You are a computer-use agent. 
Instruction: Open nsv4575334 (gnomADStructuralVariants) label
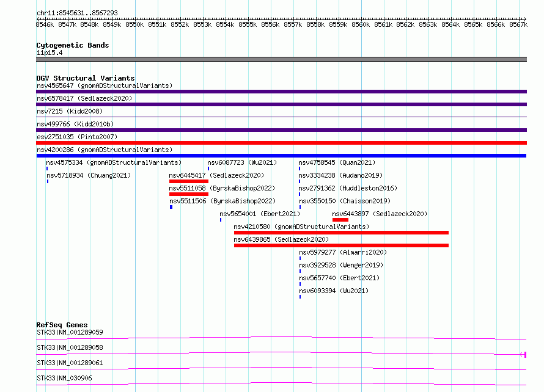point(114,162)
